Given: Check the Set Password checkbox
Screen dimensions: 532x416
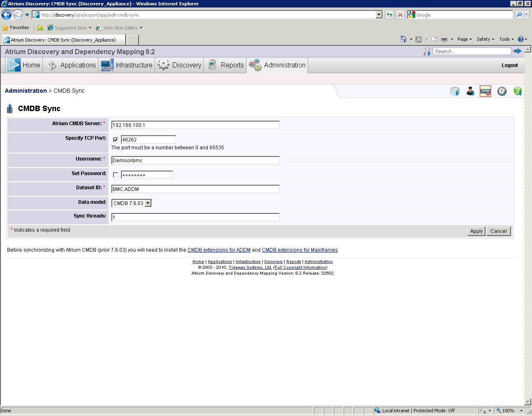Looking at the screenshot, I should click(x=116, y=175).
